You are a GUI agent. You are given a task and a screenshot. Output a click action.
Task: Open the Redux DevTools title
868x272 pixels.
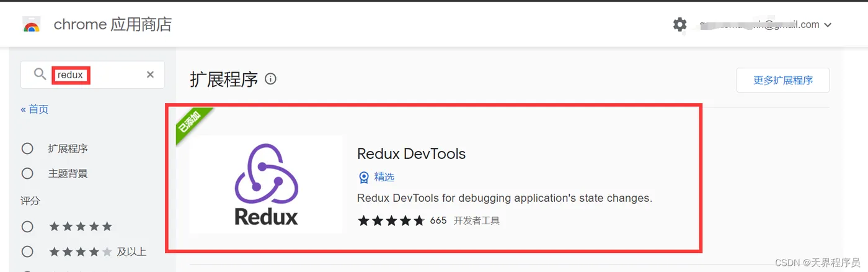click(x=411, y=153)
